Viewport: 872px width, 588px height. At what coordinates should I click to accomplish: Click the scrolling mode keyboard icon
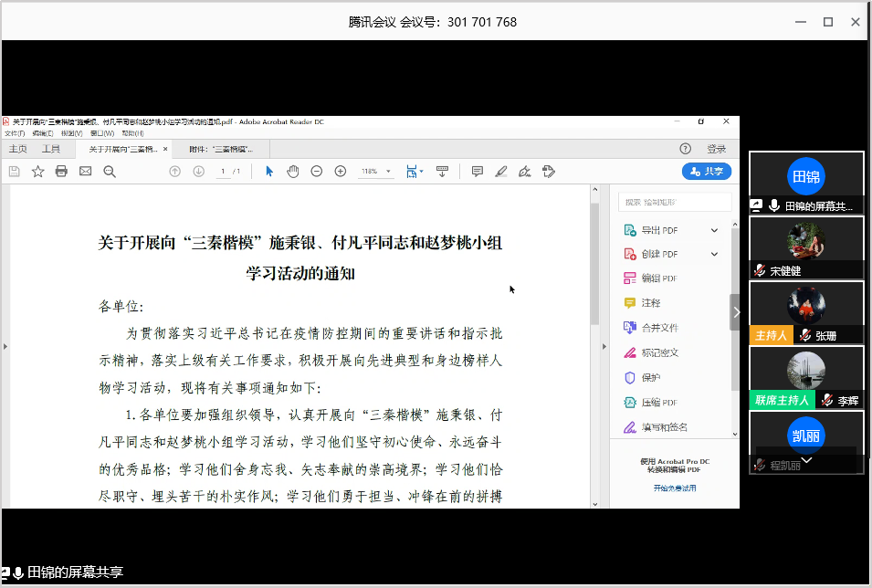coord(442,172)
